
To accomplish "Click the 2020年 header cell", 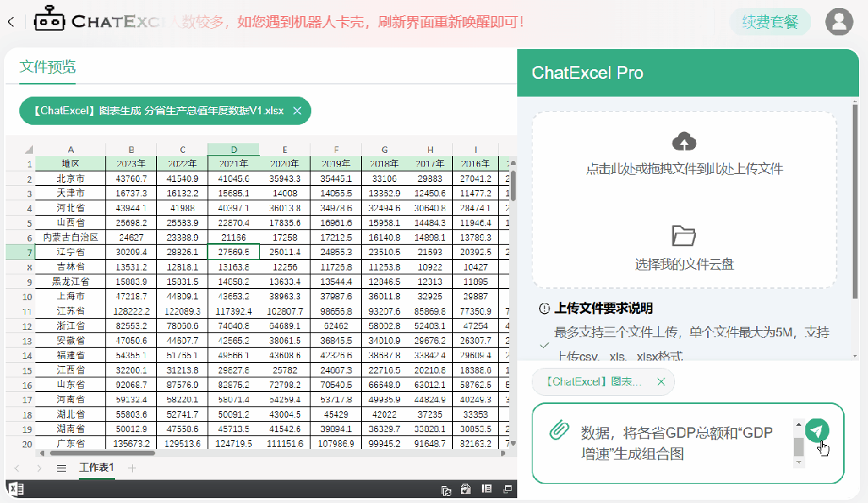I will (x=285, y=163).
